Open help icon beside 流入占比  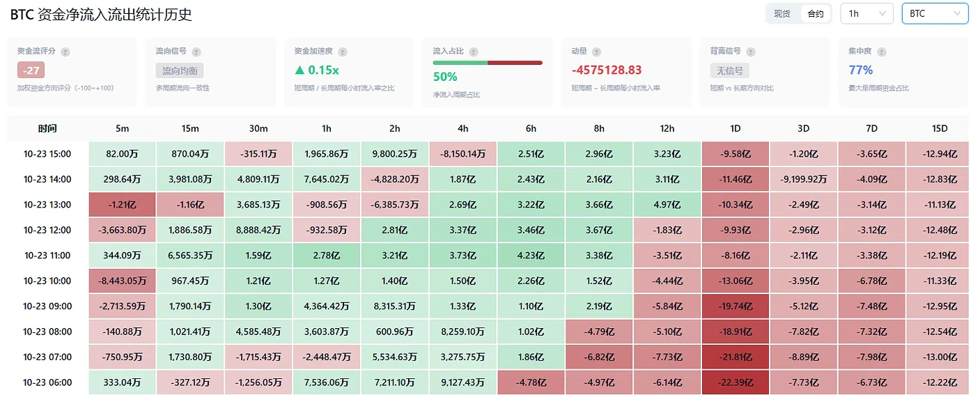click(x=474, y=52)
